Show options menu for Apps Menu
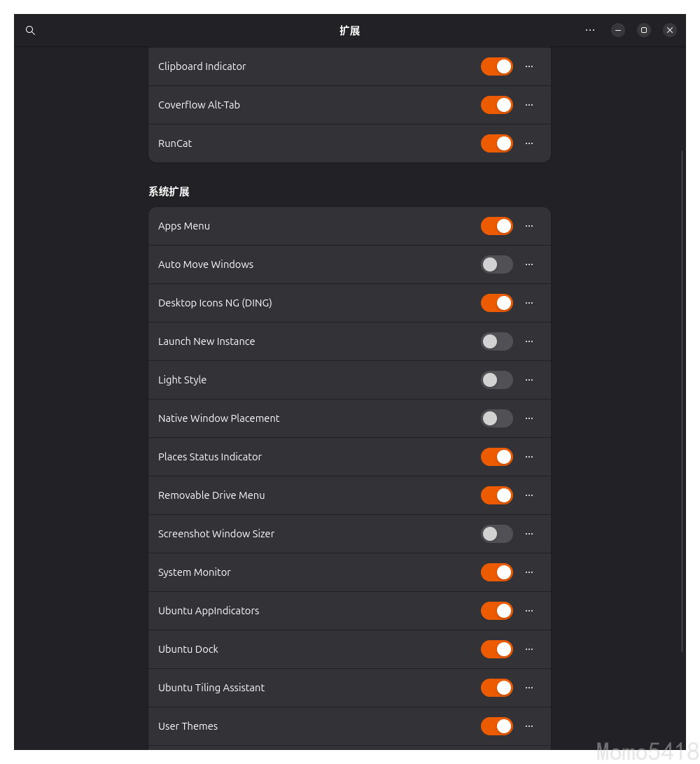 (529, 226)
